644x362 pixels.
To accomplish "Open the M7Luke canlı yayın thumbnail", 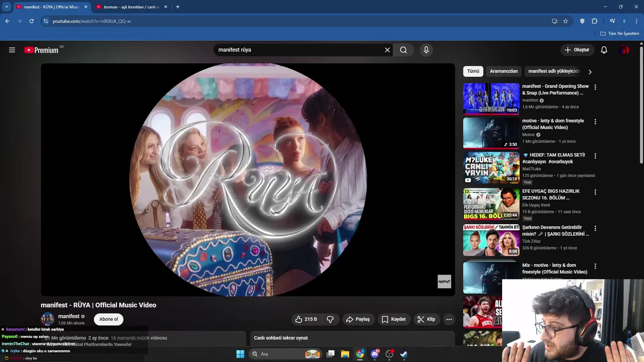I will point(491,168).
